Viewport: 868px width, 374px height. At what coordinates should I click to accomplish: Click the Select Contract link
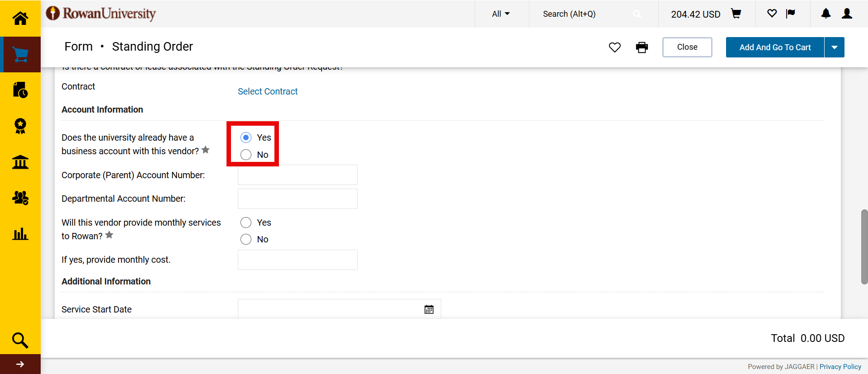(268, 91)
